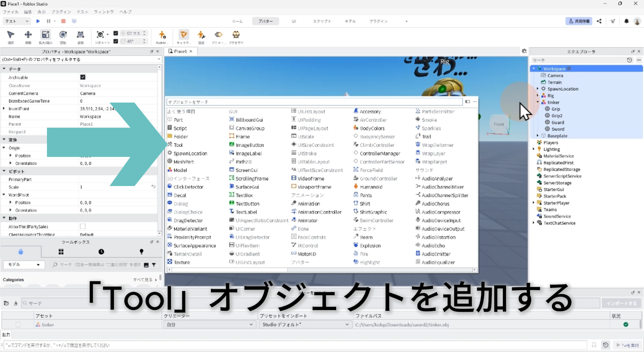Switch to the スクリプト ribbon tab
The height and width of the screenshot is (362, 644).
(322, 21)
